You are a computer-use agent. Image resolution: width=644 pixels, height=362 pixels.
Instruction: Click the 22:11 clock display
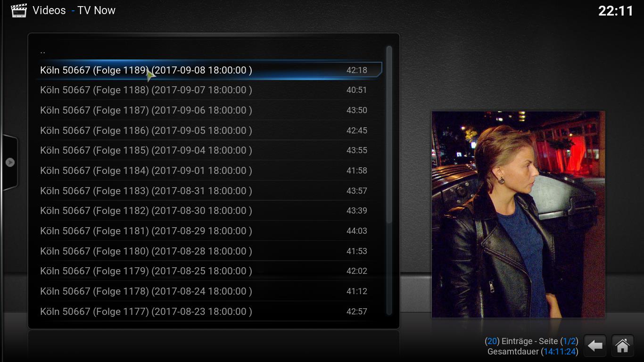coord(616,11)
